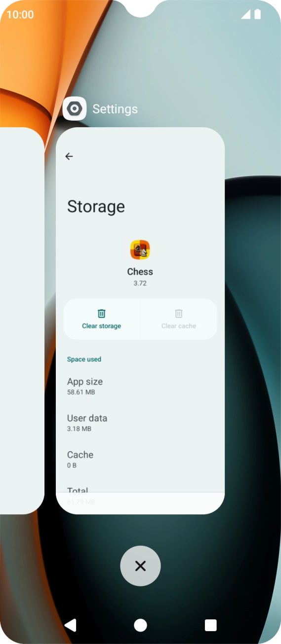The width and height of the screenshot is (281, 644).
Task: Tap the Home navigation circle
Action: click(x=140, y=625)
